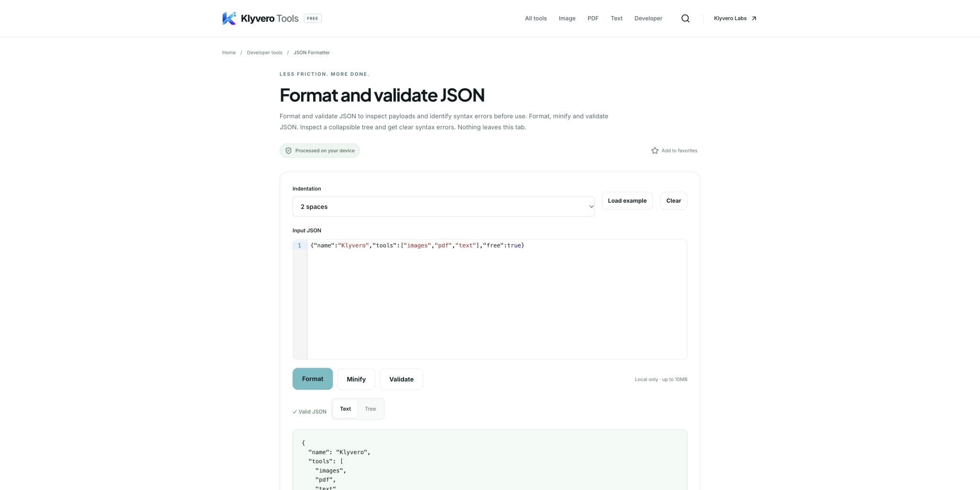Follow the Home breadcrumb link

pos(229,53)
